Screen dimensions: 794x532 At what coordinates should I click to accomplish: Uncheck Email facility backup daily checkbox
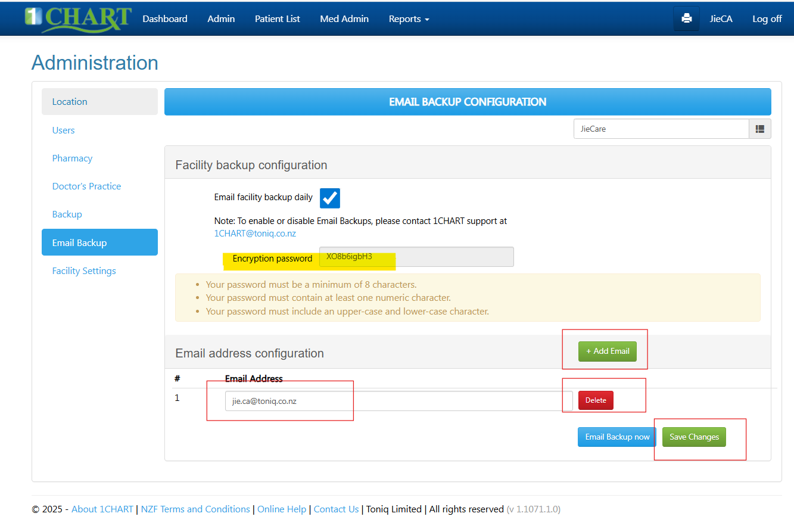click(330, 198)
